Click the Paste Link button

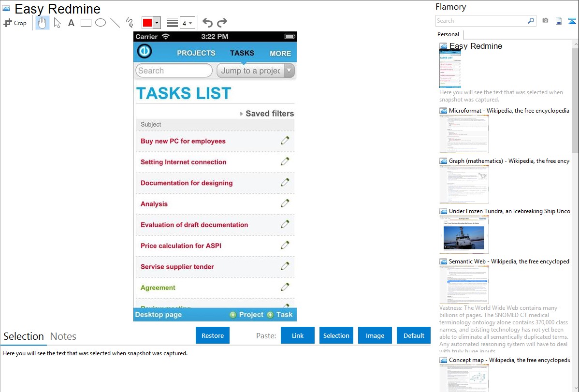pos(298,335)
